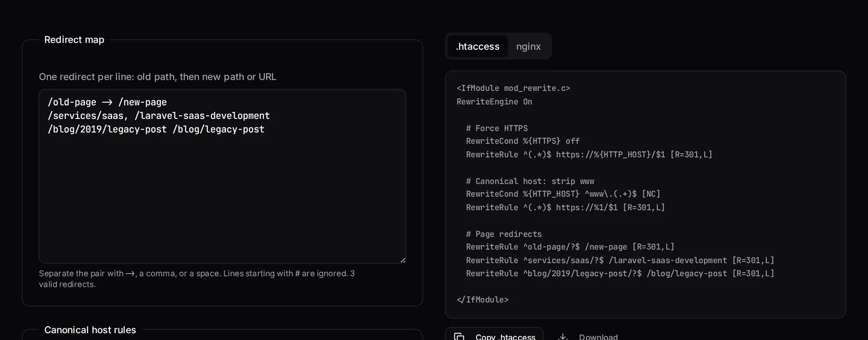Image resolution: width=868 pixels, height=340 pixels.
Task: Click the 'RewriteRule ^services/saas/?$' line
Action: (620, 260)
